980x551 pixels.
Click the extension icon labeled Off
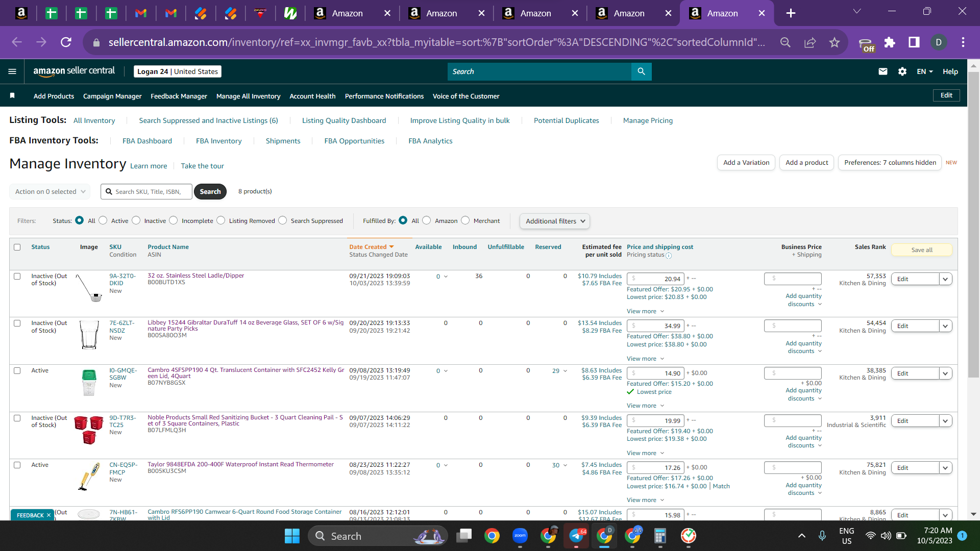click(x=866, y=44)
